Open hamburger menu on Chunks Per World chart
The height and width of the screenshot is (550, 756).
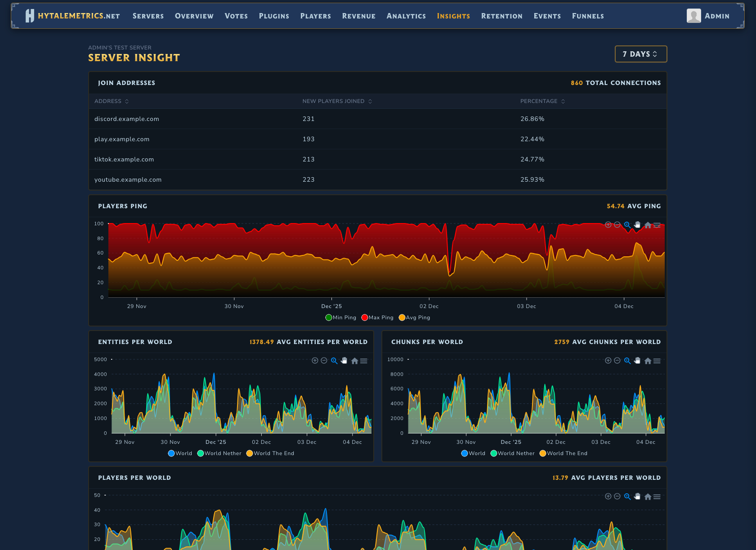pos(657,361)
